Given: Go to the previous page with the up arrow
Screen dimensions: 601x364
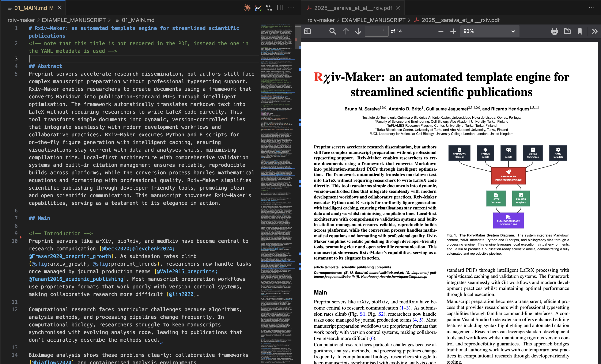Looking at the screenshot, I should click(346, 31).
